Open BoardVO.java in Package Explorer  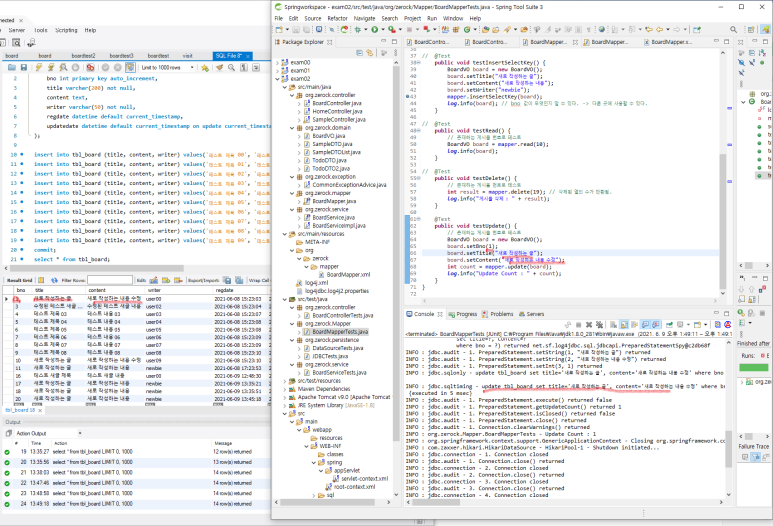pyautogui.click(x=328, y=136)
